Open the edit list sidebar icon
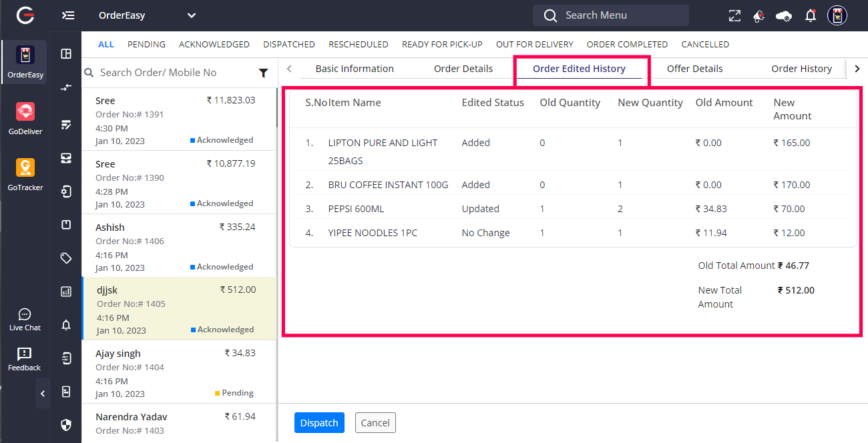This screenshot has height=443, width=868. pyautogui.click(x=66, y=125)
